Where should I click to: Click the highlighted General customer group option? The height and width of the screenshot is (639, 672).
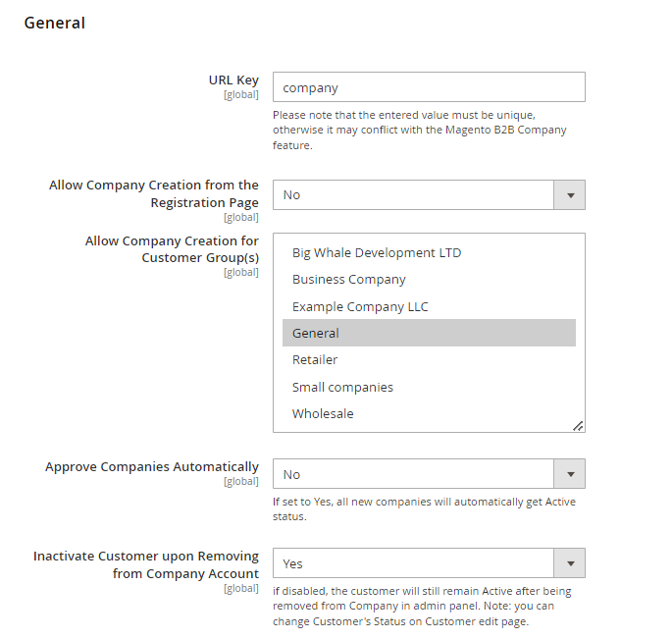pyautogui.click(x=429, y=333)
